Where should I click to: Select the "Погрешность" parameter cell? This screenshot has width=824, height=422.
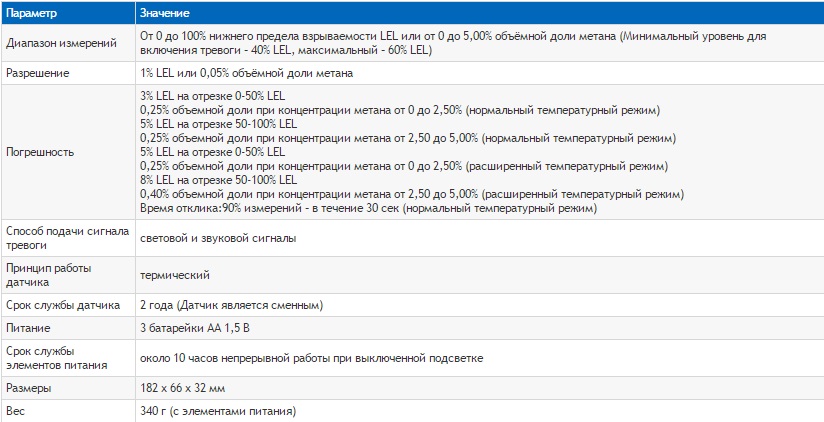click(42, 152)
